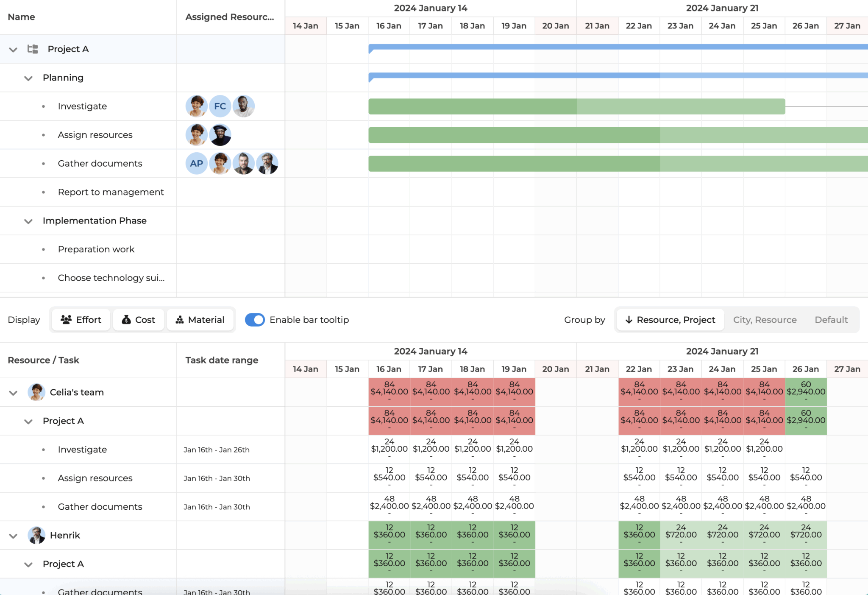Viewport: 868px width, 595px height.
Task: Click the hat-wearing avatar on Assign resources row
Action: coord(220,135)
